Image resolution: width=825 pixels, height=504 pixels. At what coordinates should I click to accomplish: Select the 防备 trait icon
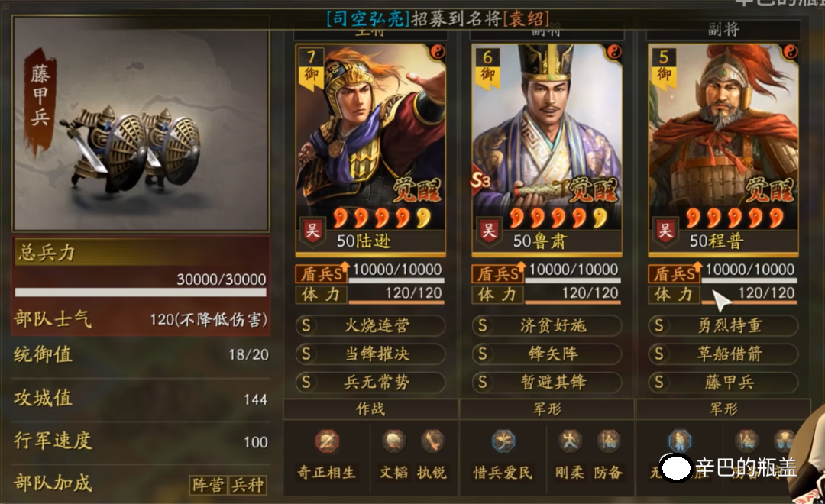pyautogui.click(x=608, y=441)
